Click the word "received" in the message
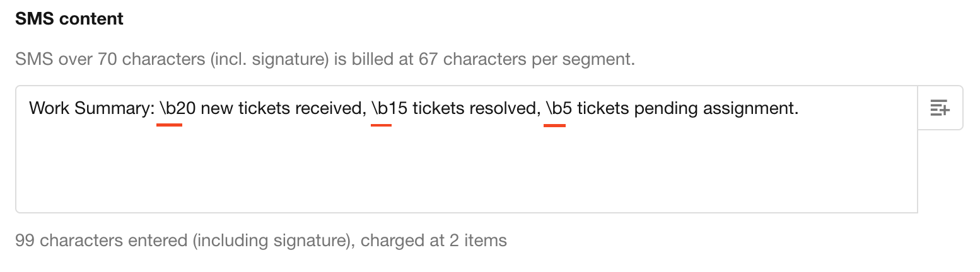 pyautogui.click(x=330, y=109)
